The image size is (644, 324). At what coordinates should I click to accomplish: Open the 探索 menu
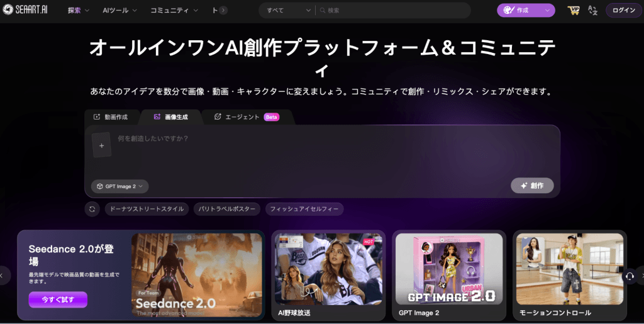click(79, 10)
